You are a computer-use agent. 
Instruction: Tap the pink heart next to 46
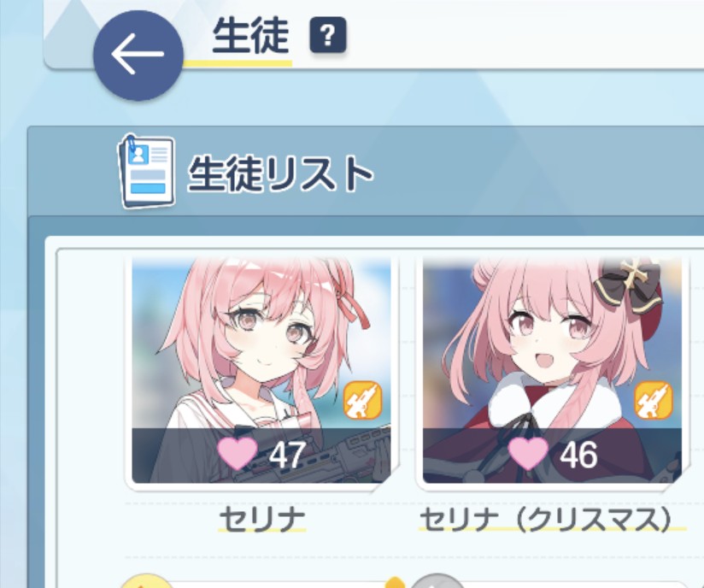[x=528, y=453]
